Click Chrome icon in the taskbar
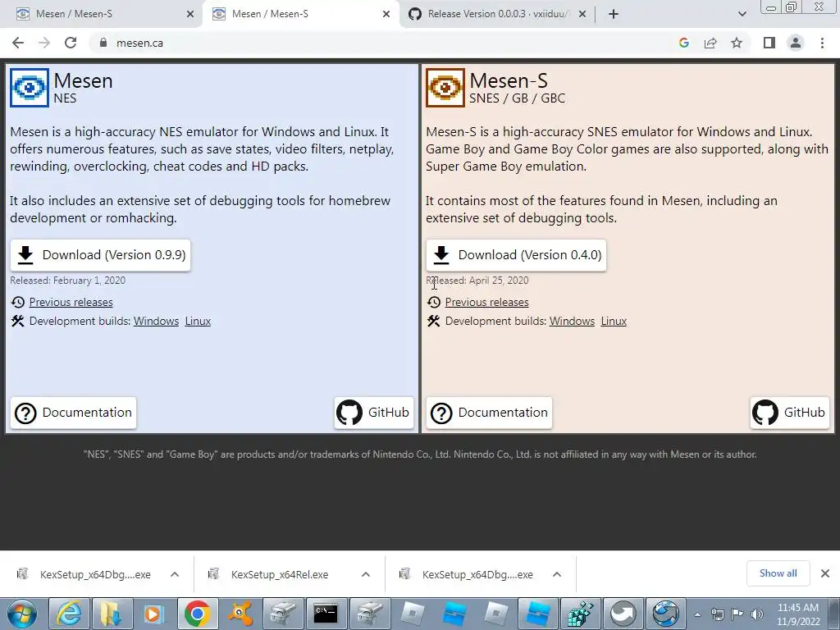This screenshot has width=840, height=630. 198,614
